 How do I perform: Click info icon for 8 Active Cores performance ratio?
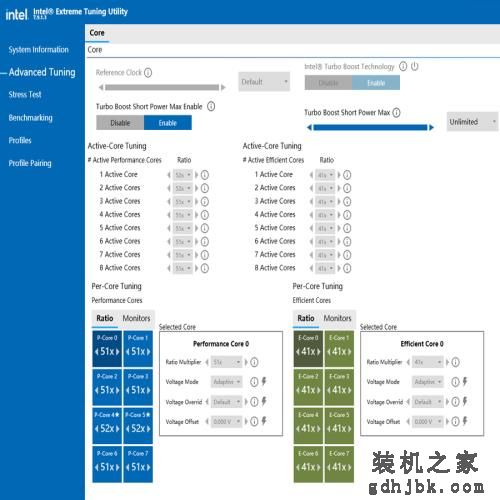point(205,268)
